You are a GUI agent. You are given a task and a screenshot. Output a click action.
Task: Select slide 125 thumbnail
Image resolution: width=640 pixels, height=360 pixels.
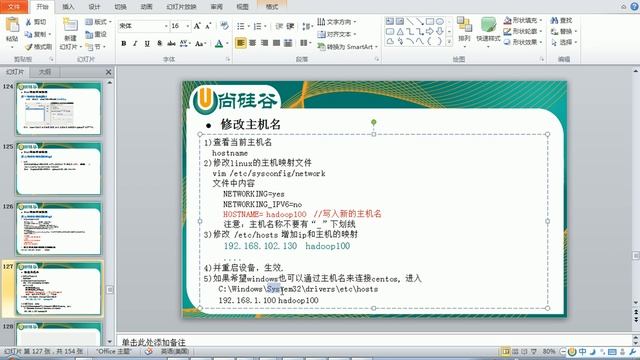click(58, 169)
